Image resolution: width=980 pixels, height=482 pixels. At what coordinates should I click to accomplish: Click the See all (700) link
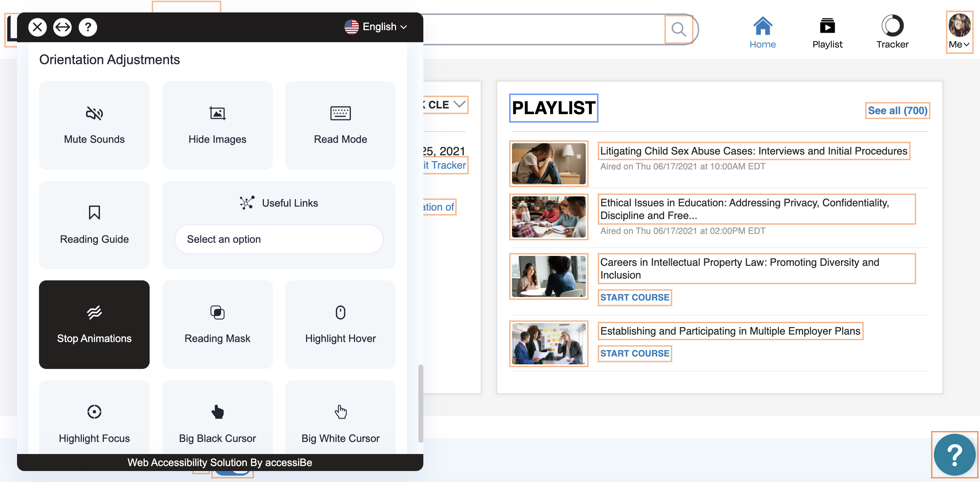tap(897, 111)
